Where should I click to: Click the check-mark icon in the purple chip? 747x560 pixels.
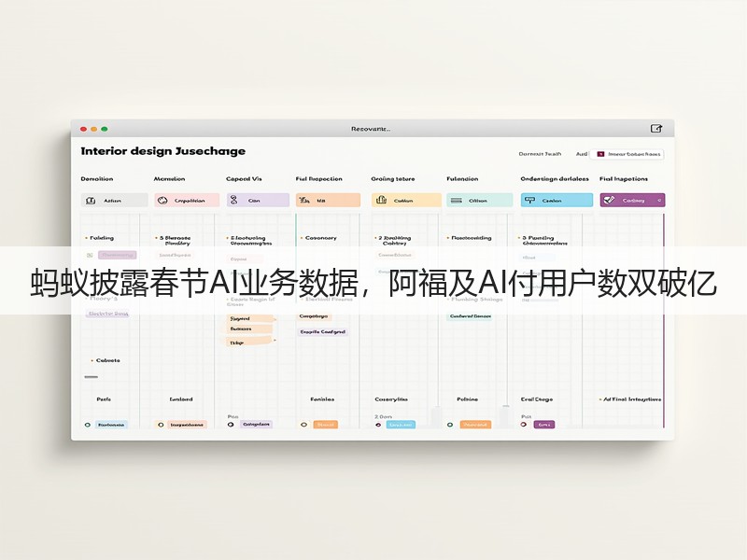tap(609, 201)
